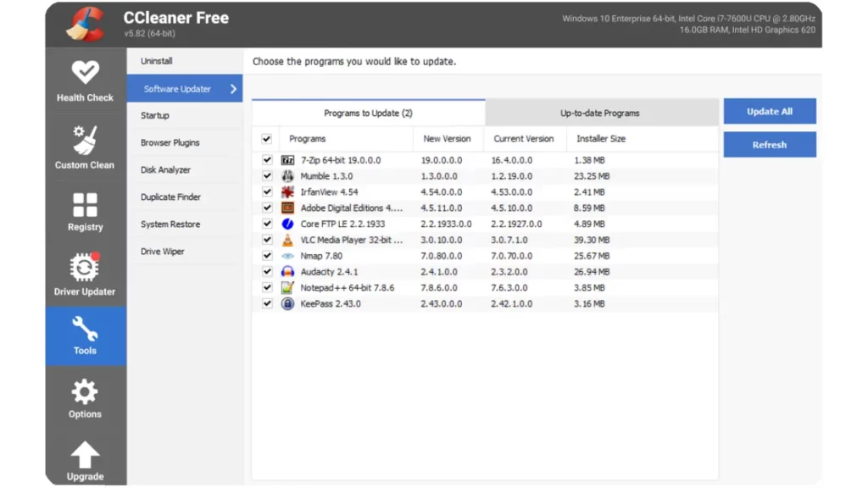This screenshot has width=868, height=488.
Task: Uncheck the Nmap 7.80 checkbox
Action: (267, 256)
